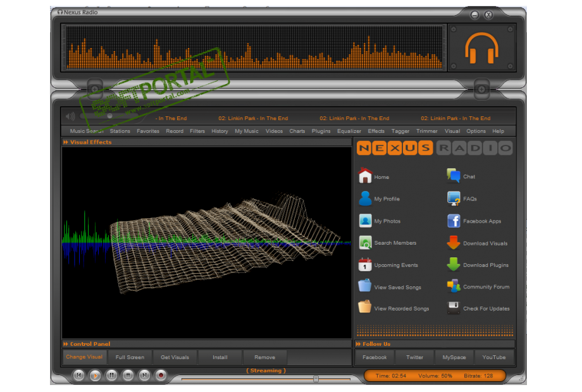Skip to the previous track
582x392 pixels.
click(x=78, y=376)
